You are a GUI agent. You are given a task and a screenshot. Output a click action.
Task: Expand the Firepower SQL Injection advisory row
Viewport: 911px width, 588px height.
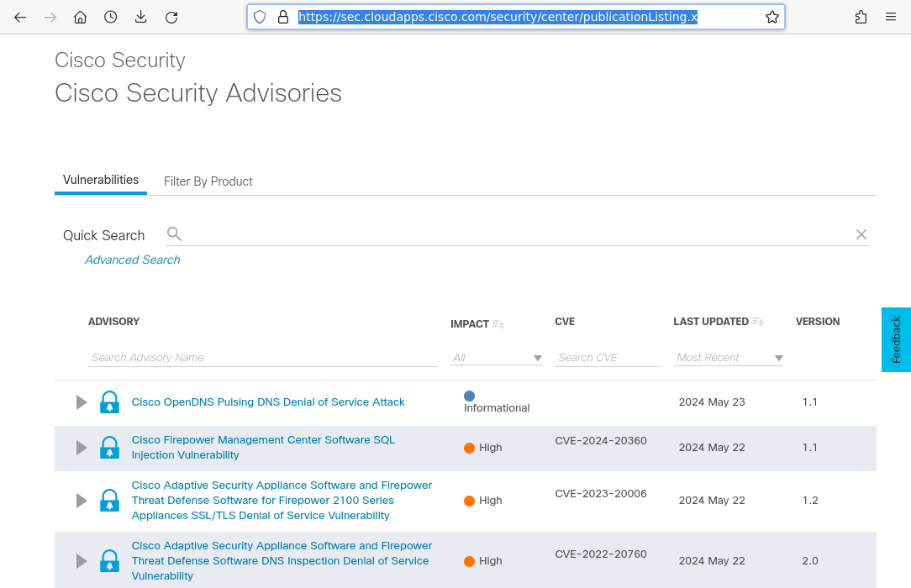click(82, 448)
